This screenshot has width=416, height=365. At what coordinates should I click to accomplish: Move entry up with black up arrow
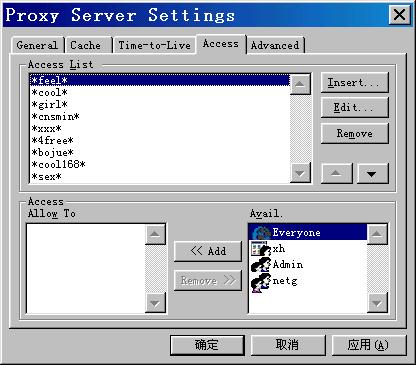tap(336, 173)
